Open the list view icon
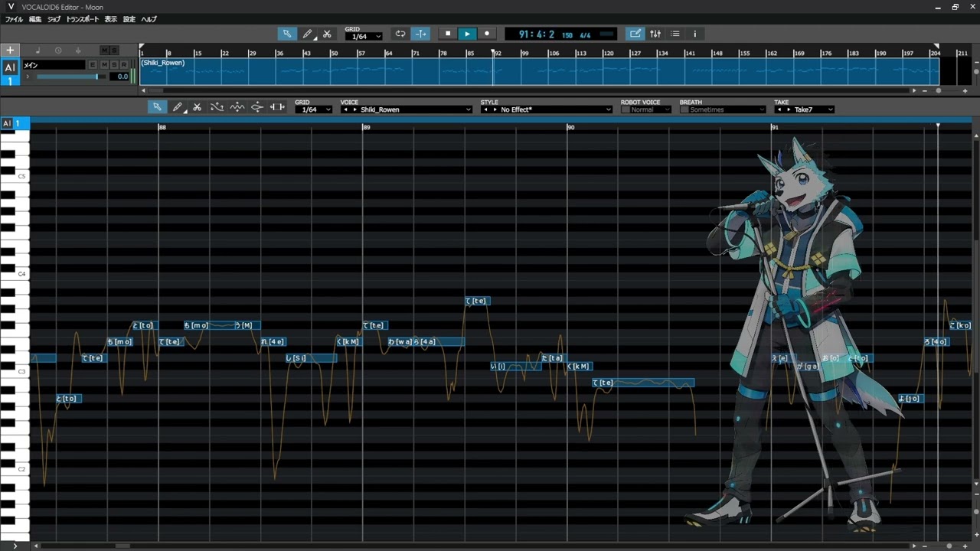The image size is (980, 551). tap(675, 34)
